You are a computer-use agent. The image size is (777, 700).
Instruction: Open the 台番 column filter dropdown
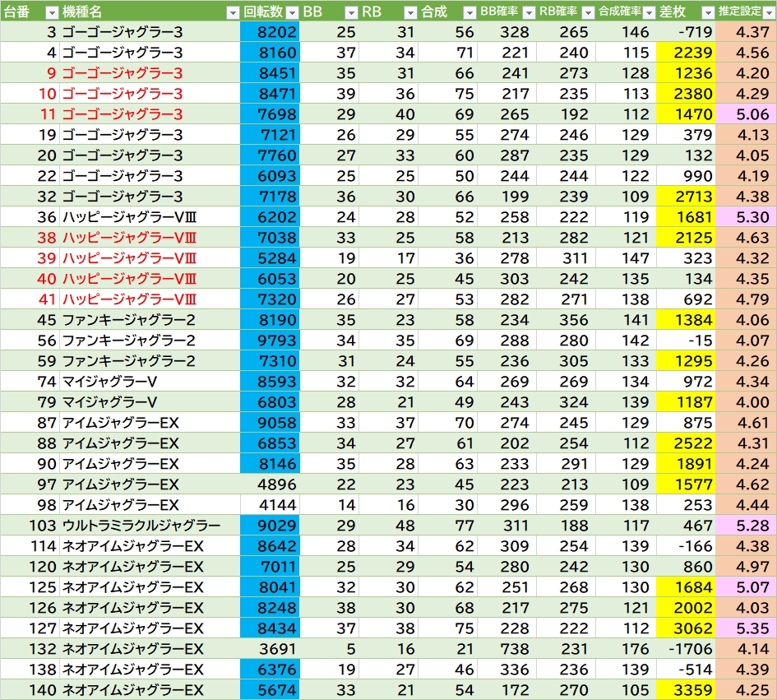(51, 12)
